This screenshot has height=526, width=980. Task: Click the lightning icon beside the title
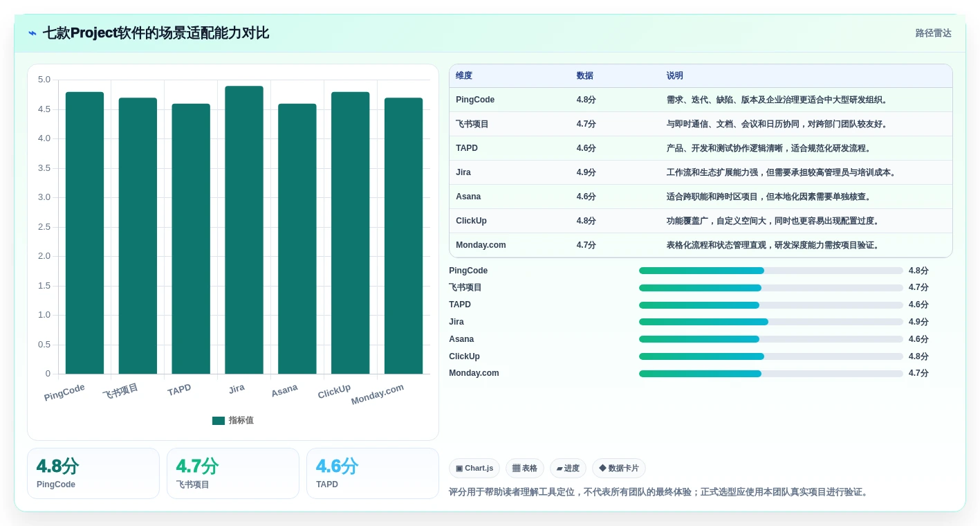click(33, 33)
